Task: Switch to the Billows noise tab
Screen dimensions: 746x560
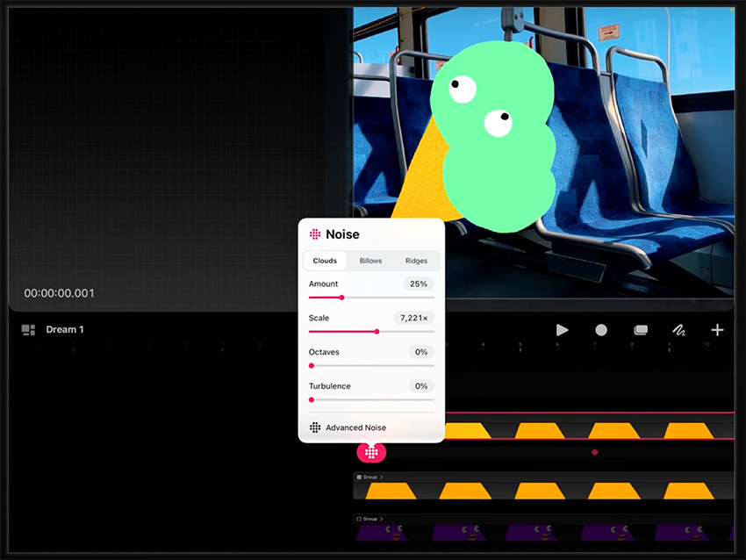Action: pos(370,261)
